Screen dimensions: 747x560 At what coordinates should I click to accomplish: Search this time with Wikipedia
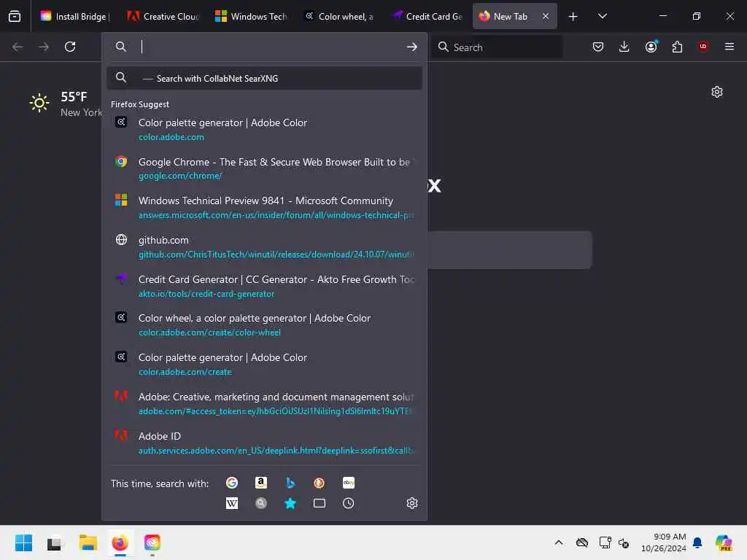point(232,503)
